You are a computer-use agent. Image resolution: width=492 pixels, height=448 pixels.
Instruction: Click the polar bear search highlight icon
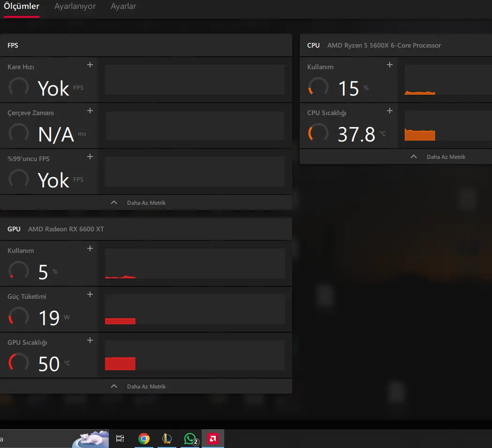point(91,439)
